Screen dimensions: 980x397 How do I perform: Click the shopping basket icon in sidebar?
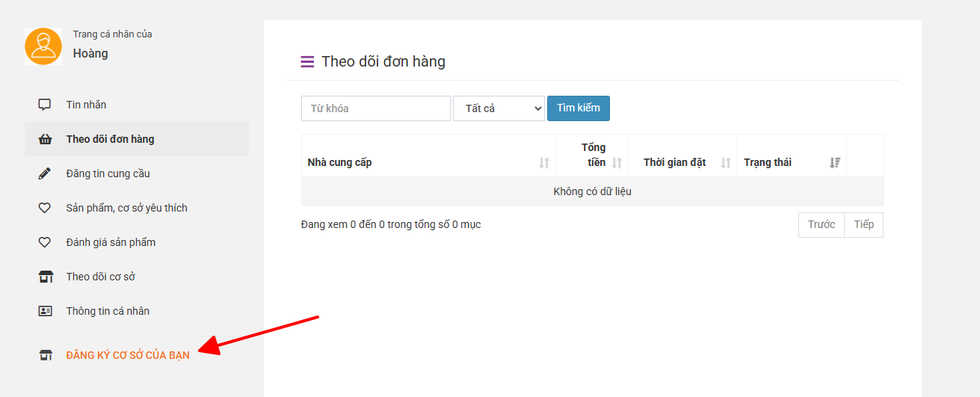click(45, 139)
